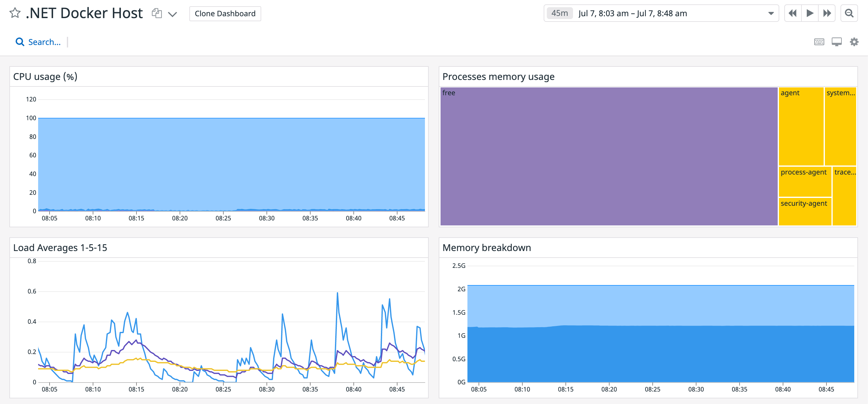Expand the dashboard title chevron menu
Screen dimensions: 868x404
click(x=172, y=14)
